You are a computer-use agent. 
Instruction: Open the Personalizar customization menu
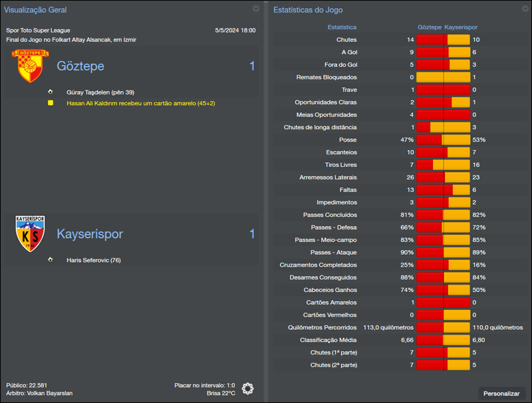tap(502, 392)
